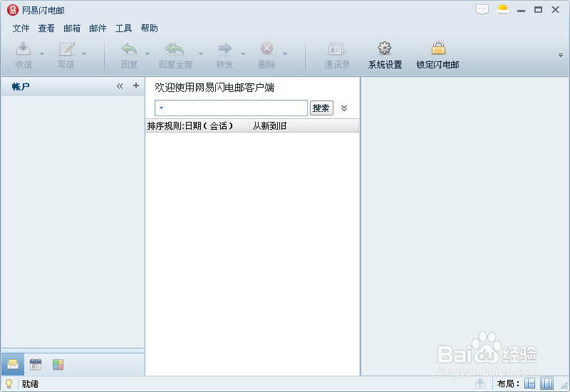Click the 网易闪电邮 app logo icon

[13, 10]
